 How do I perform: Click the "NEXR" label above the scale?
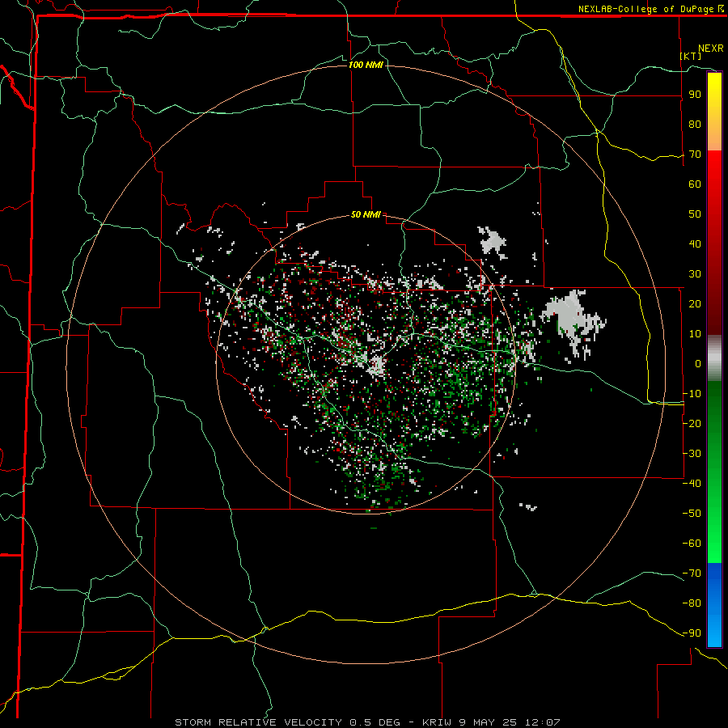711,49
